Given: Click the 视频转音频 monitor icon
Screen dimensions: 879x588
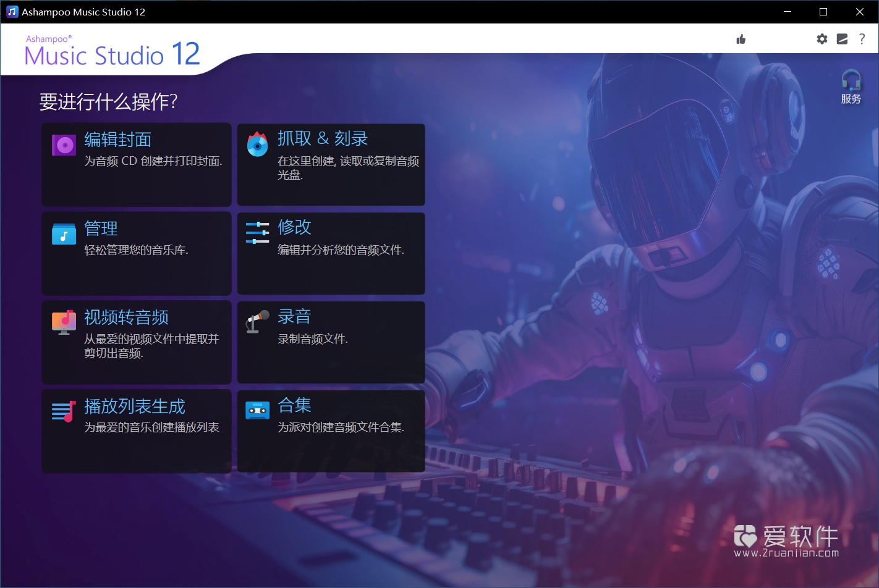Looking at the screenshot, I should (x=63, y=322).
